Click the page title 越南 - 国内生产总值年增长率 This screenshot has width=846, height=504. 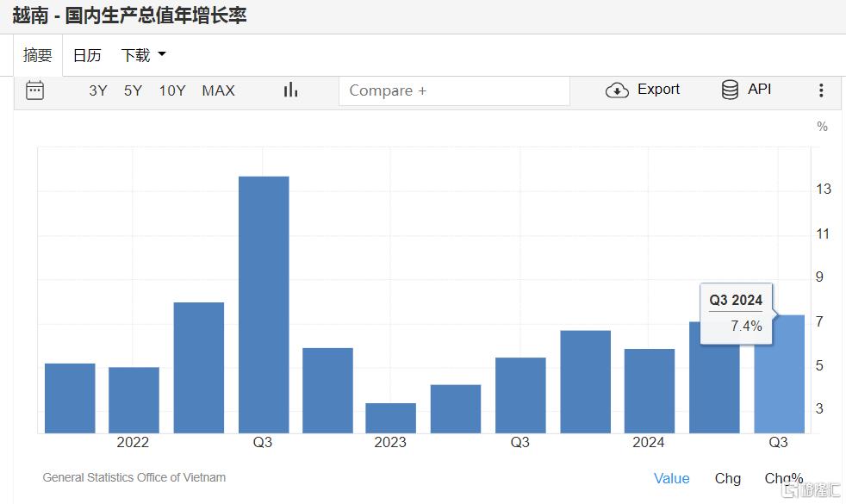pos(129,16)
